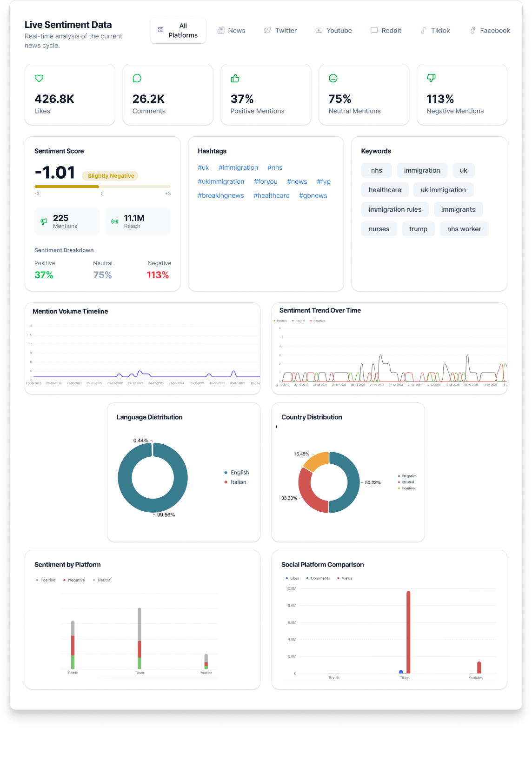Image resolution: width=532 pixels, height=762 pixels.
Task: Click the red Tiktok views bar
Action: coord(408,632)
